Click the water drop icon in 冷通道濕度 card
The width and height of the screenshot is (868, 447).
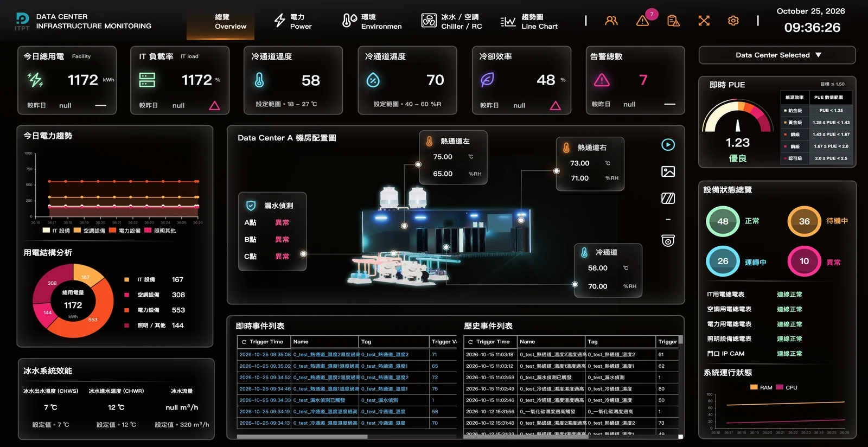point(373,80)
